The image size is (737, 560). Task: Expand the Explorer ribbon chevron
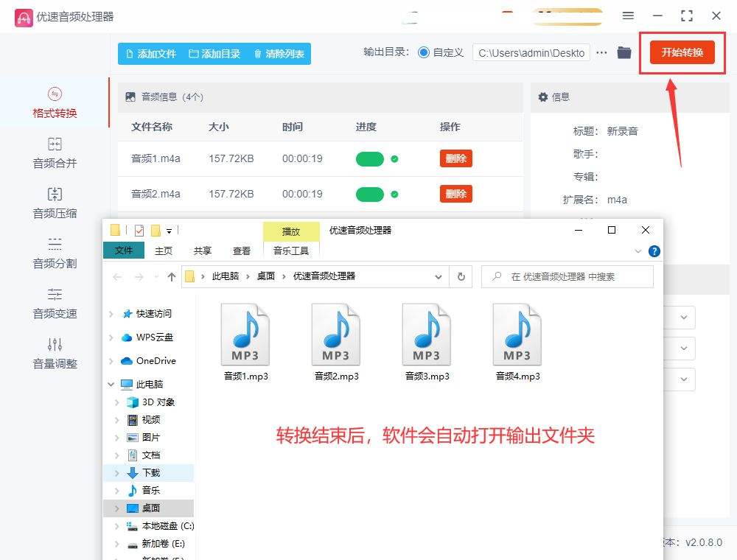(638, 251)
